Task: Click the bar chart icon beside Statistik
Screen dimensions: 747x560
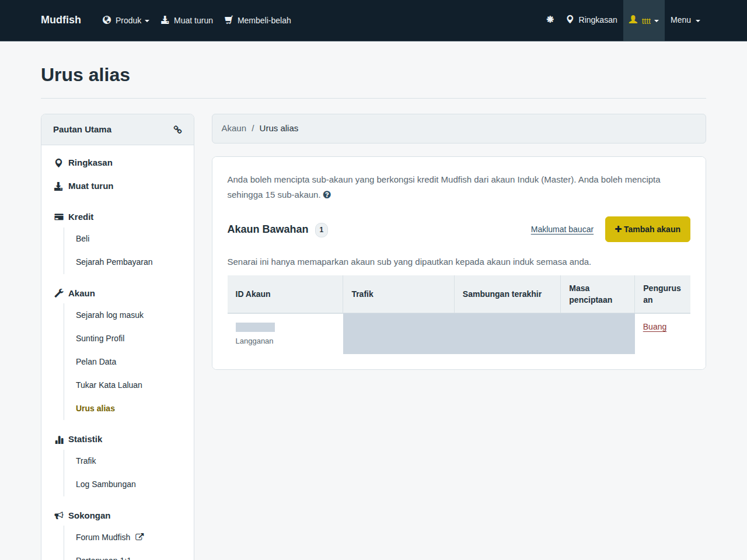Action: [59, 439]
